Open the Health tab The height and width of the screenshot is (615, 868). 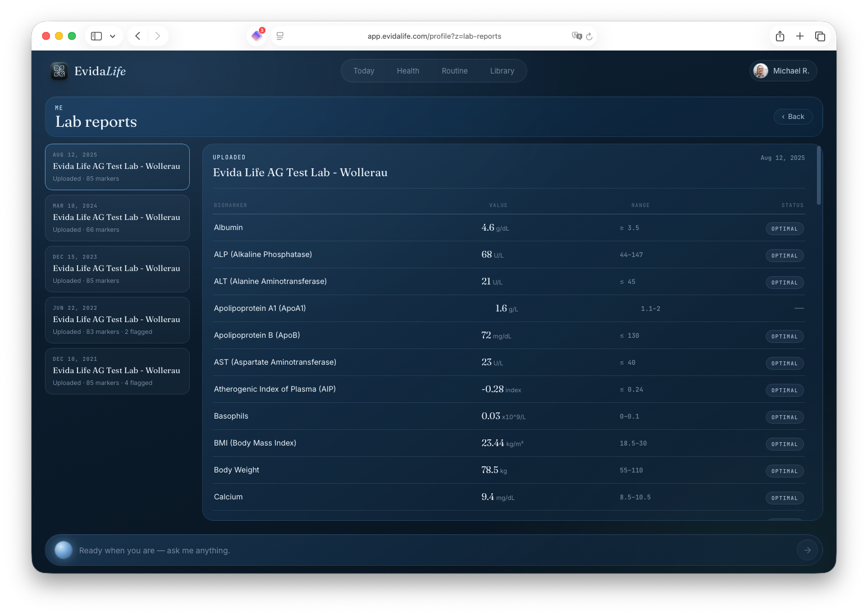408,71
